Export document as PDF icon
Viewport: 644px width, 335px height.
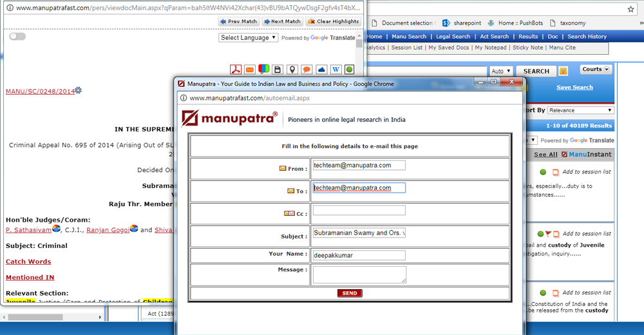[x=236, y=70]
